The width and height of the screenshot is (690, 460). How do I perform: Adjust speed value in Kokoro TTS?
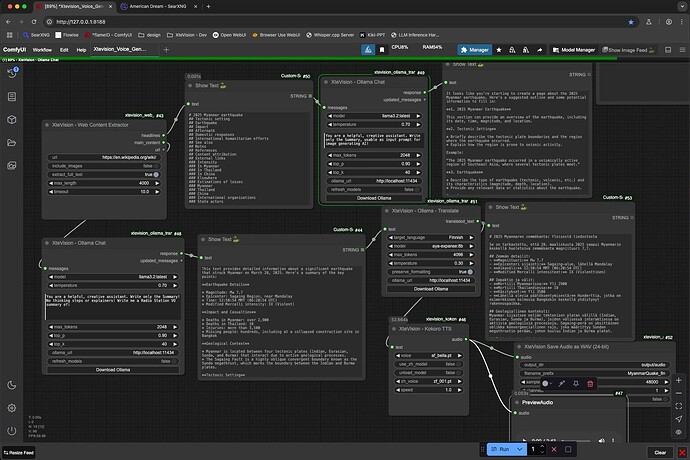pos(429,390)
